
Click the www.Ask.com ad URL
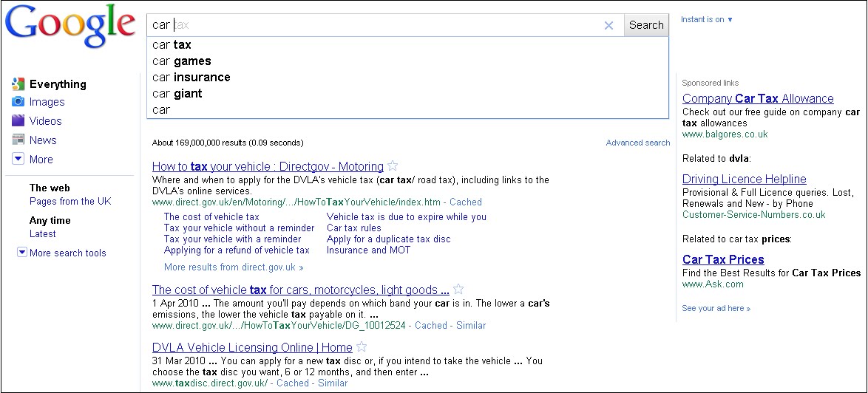(713, 284)
